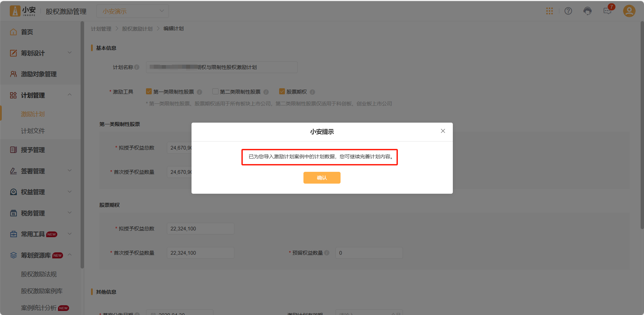Viewport: 644px width, 315px height.
Task: Click the 激励对象管理 people icon
Action: click(x=13, y=74)
